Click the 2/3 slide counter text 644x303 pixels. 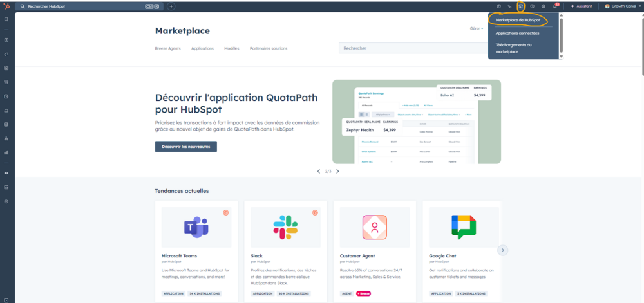point(328,171)
